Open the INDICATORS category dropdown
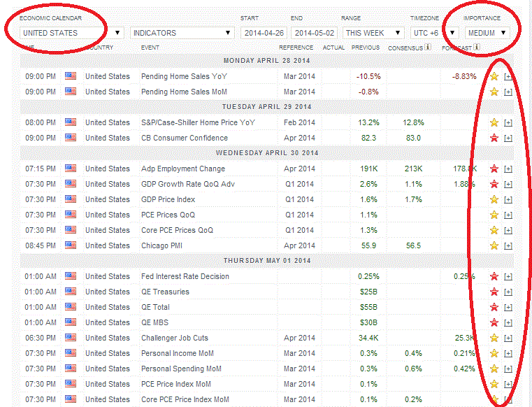Screen dimensions: 532x407 tap(182, 33)
